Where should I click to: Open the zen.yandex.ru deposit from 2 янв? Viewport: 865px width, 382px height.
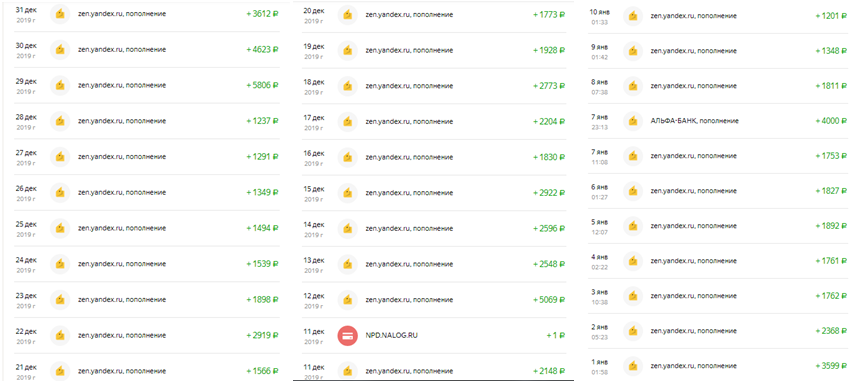click(717, 331)
